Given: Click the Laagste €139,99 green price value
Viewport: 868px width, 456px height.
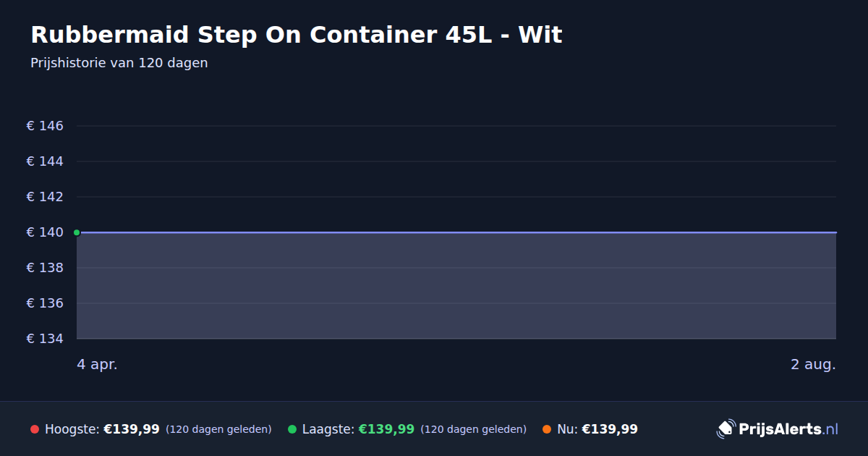Looking at the screenshot, I should coord(386,429).
